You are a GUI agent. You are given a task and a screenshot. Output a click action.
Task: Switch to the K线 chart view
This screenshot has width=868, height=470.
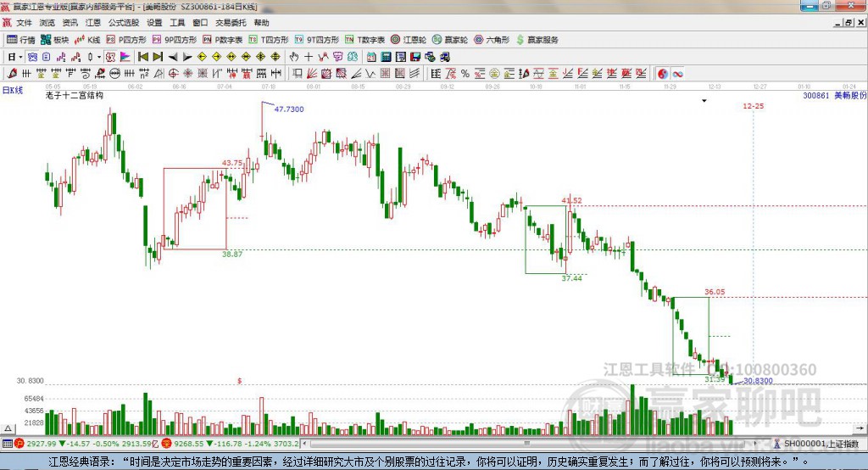tap(87, 40)
